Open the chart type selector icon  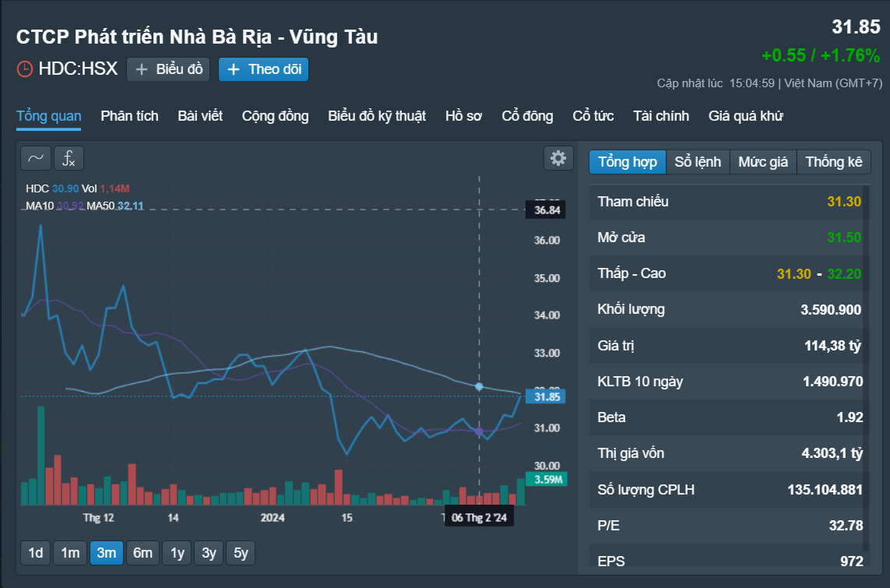pyautogui.click(x=35, y=157)
